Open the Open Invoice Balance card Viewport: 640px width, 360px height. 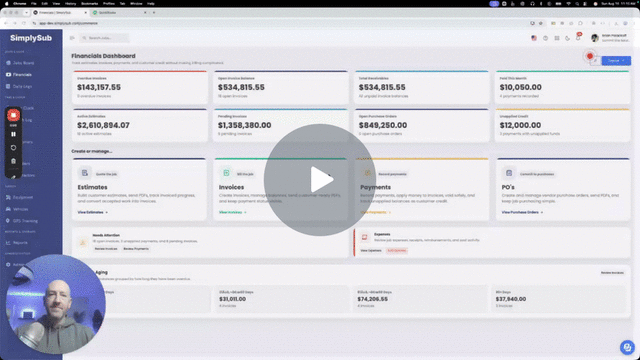tap(280, 87)
